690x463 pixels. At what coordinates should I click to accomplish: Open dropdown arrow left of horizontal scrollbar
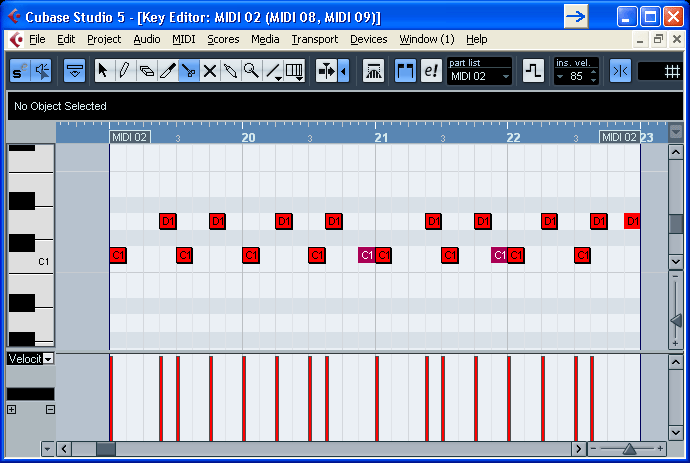tap(47, 449)
